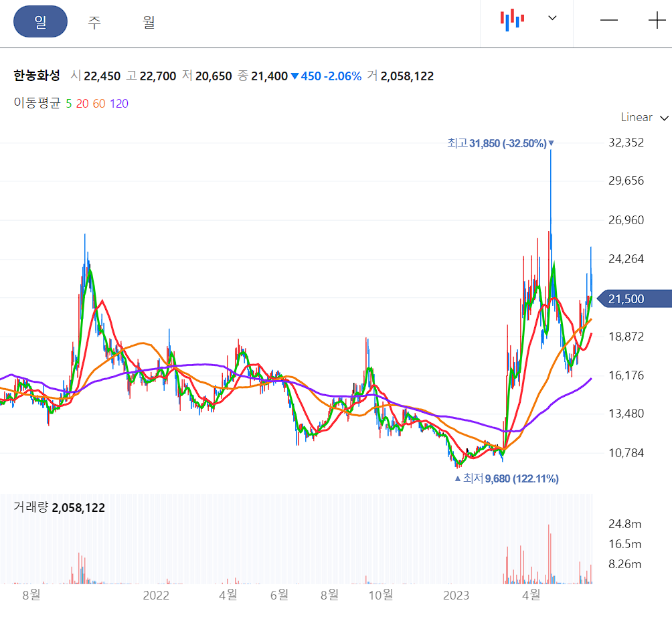Click the -2.06% change value

point(343,76)
